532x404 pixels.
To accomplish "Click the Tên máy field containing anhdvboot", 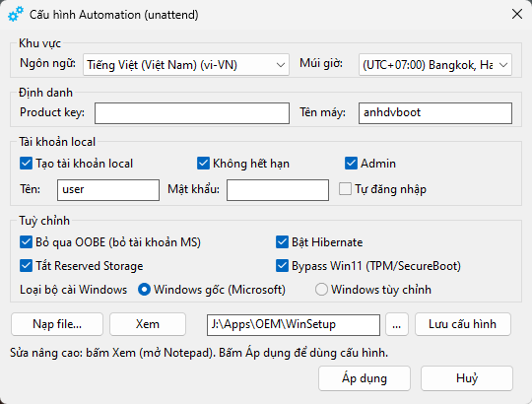I will 435,113.
